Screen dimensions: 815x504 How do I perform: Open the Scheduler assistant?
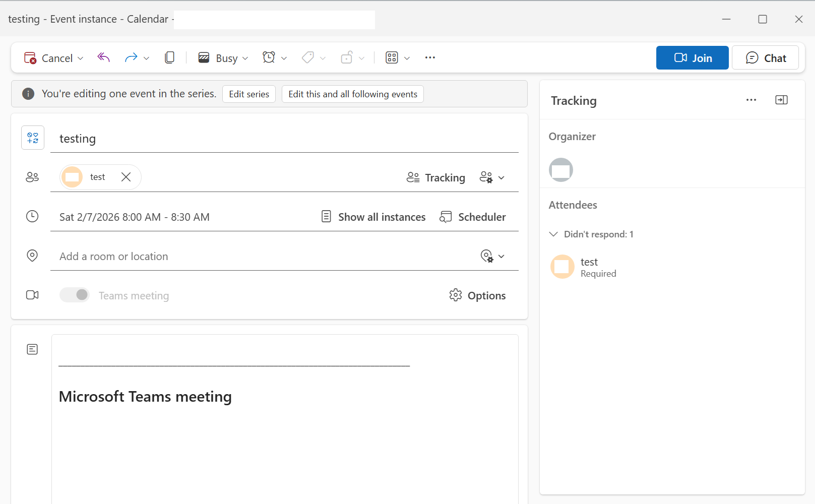click(473, 217)
